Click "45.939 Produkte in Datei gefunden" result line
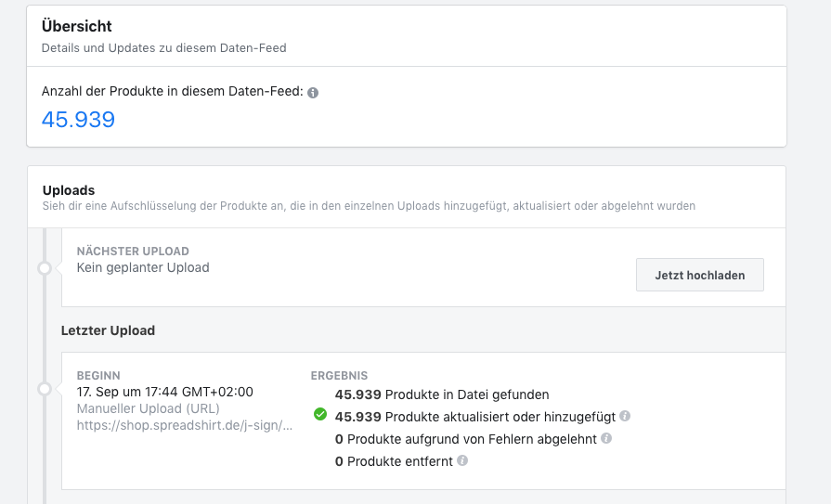 (442, 394)
